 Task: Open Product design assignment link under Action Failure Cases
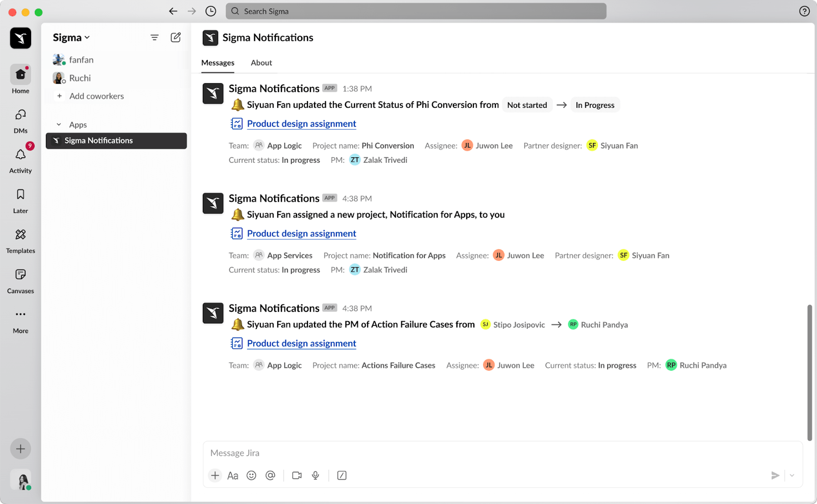[x=302, y=343]
